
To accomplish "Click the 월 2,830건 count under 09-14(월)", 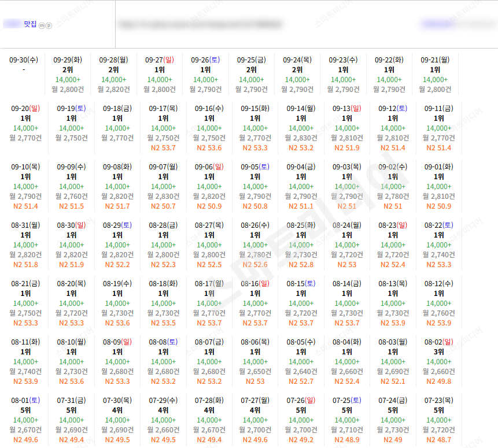I will click(301, 138).
